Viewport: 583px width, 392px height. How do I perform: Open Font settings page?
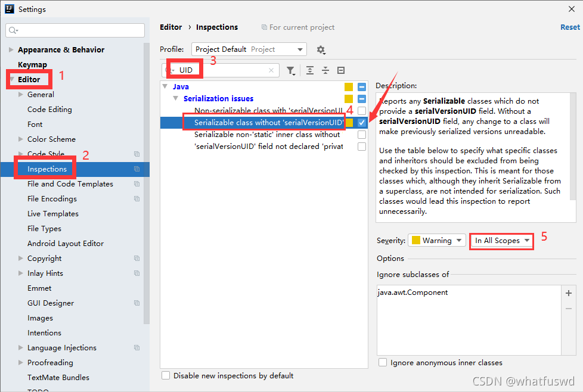coord(35,124)
